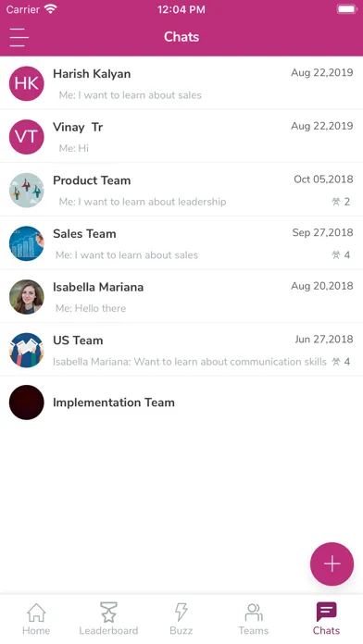View Isabella Mariana's profile photo
363x644 pixels.
point(26,297)
